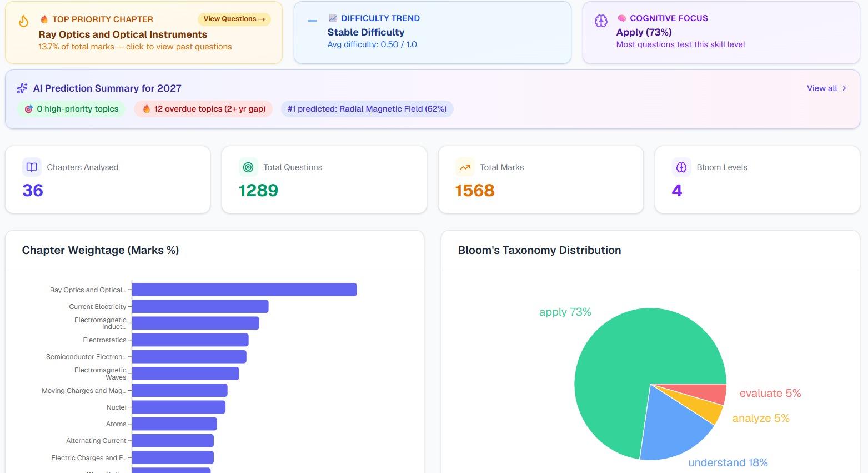
Task: Click '13.7% of total marks' subtitle text
Action: coord(76,47)
